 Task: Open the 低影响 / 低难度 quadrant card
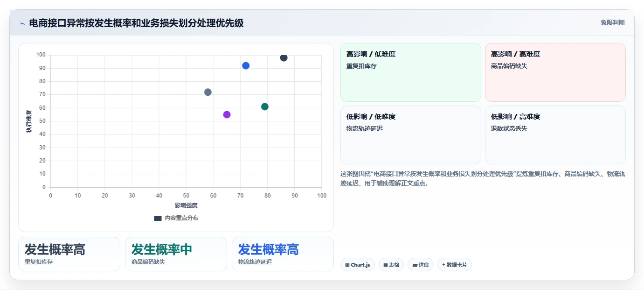tap(410, 135)
